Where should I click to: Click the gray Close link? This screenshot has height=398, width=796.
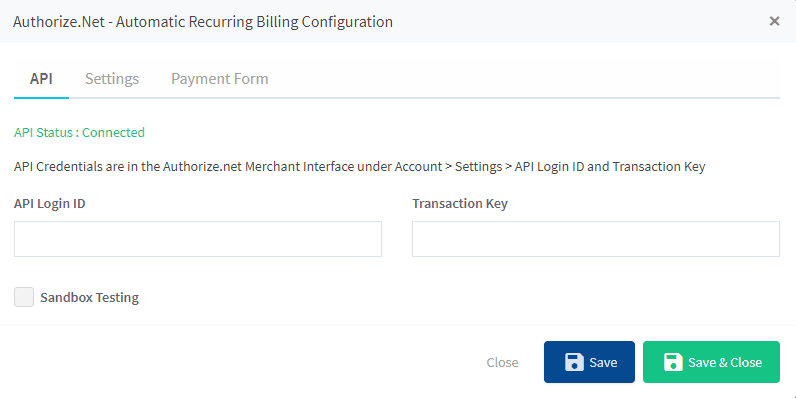[x=502, y=362]
